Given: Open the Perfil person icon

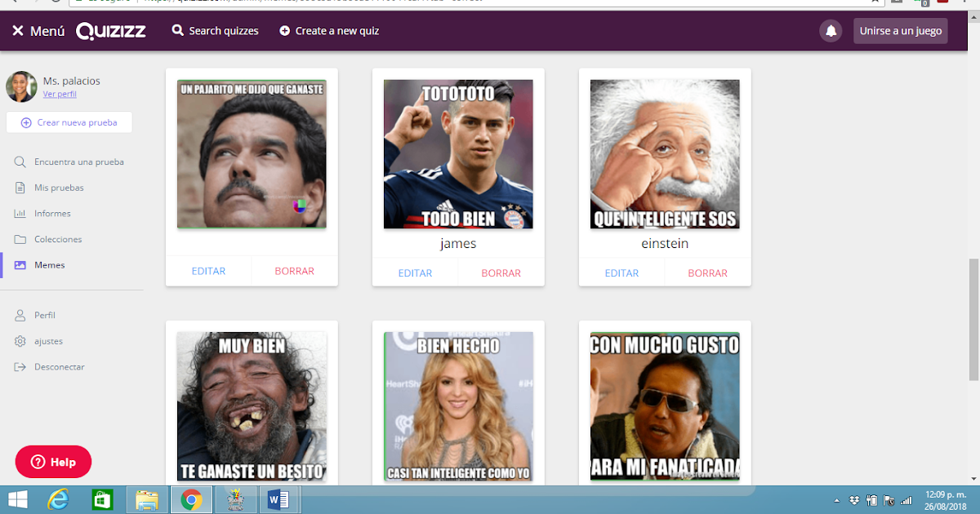Looking at the screenshot, I should click(21, 315).
